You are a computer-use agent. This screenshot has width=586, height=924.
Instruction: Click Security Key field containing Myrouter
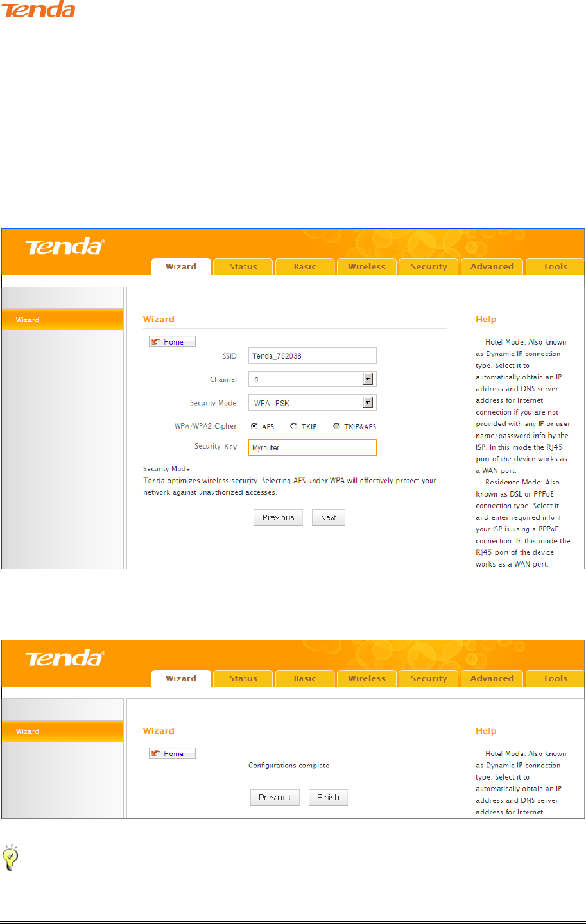313,447
